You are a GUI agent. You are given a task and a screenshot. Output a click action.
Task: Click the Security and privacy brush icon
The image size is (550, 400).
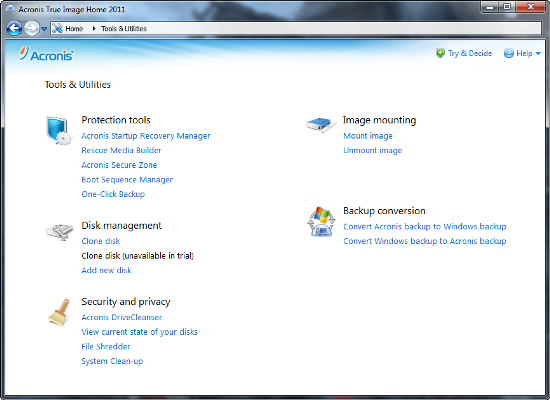coord(60,312)
